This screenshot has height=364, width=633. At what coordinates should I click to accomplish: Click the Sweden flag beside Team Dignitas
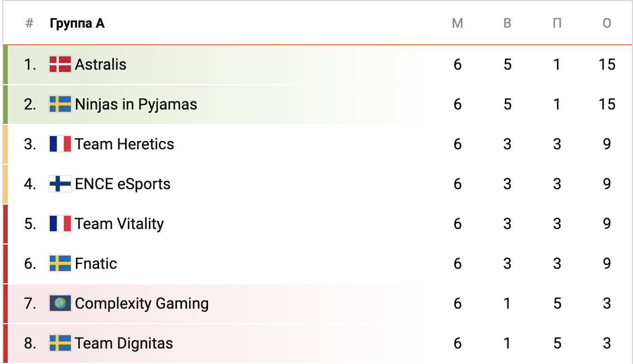coord(60,344)
